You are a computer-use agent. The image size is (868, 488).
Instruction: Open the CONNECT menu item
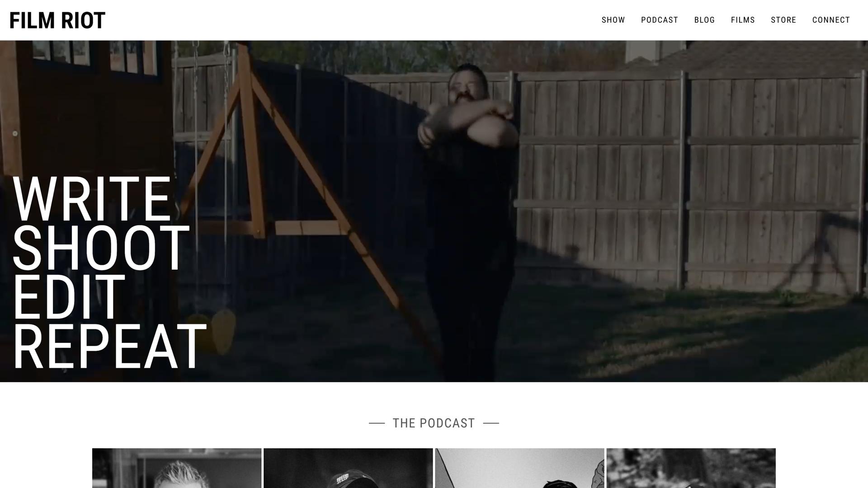pos(831,20)
